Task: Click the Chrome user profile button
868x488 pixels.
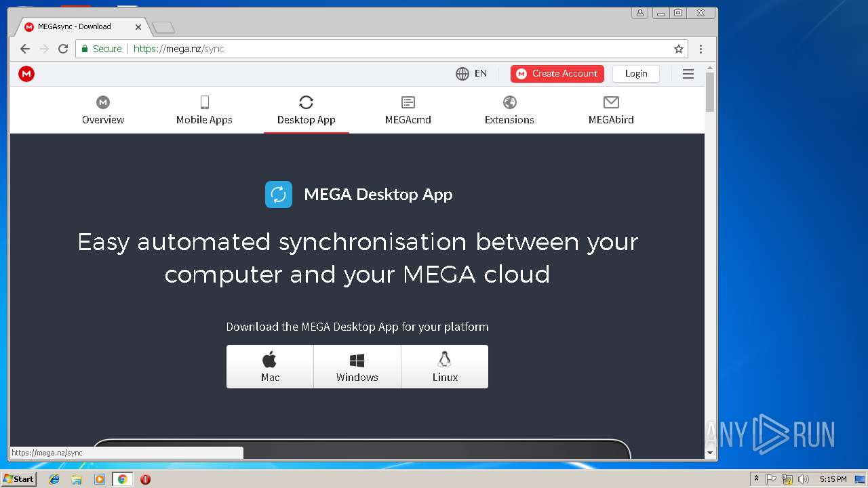Action: coord(640,13)
